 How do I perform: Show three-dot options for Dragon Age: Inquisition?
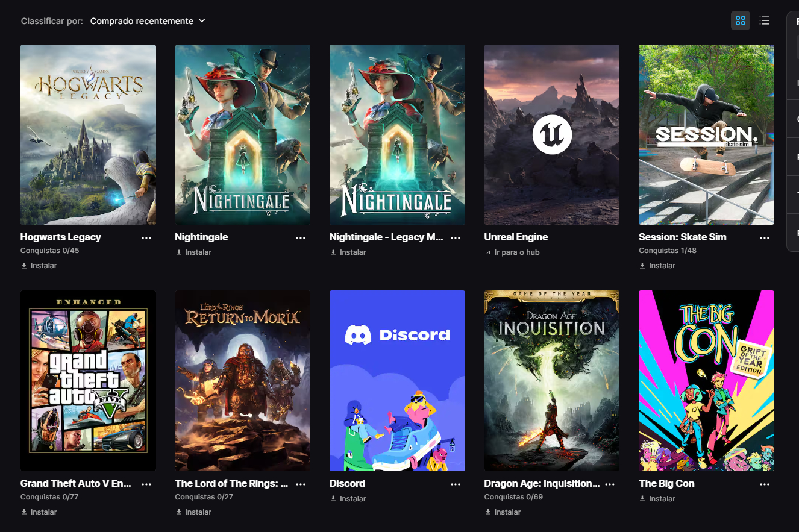[x=610, y=484]
